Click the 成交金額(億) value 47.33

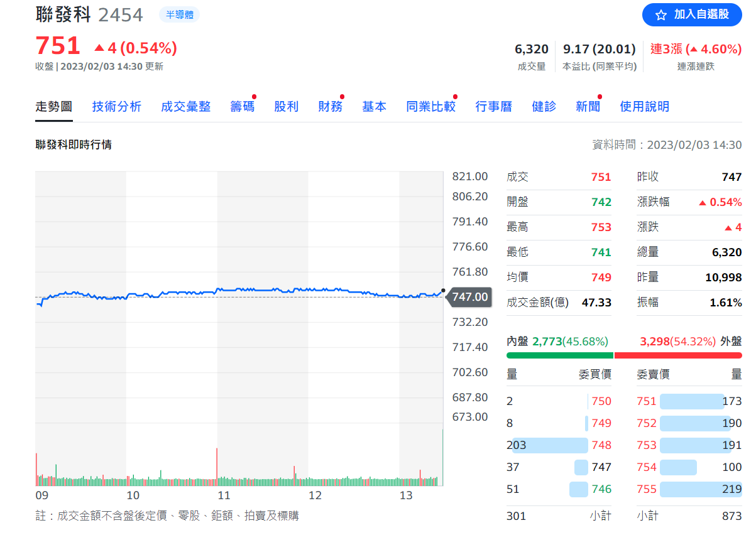click(x=596, y=303)
